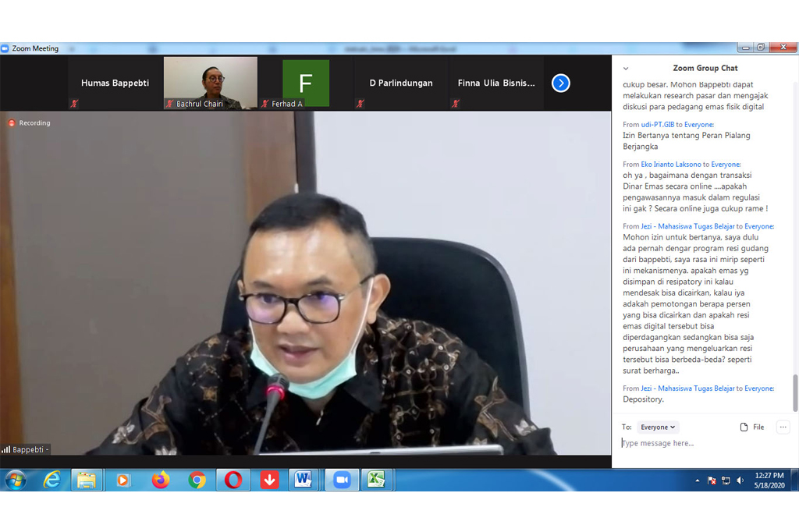Click muted microphone icon on Finna Ulia tile
Viewport: 799px width, 532px height.
point(456,104)
